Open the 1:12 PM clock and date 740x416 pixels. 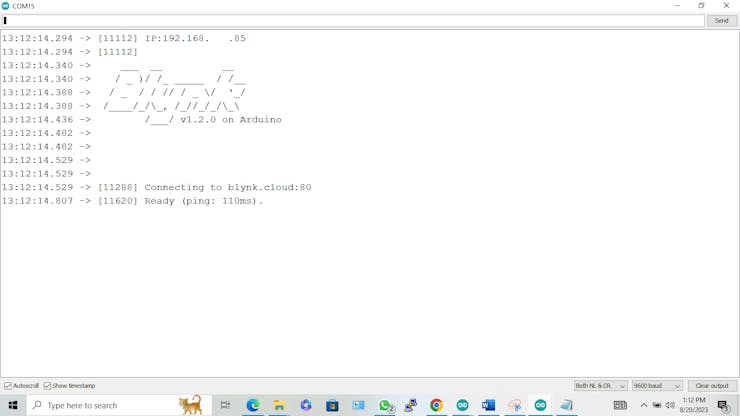click(x=694, y=405)
